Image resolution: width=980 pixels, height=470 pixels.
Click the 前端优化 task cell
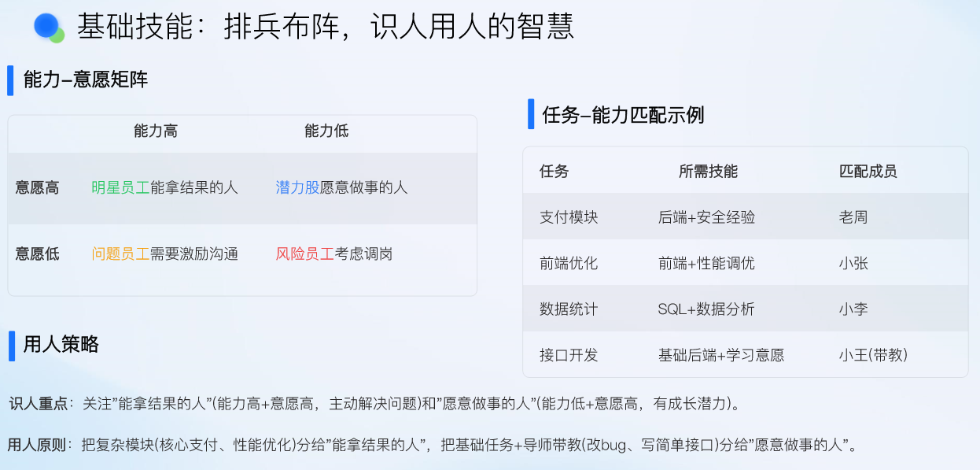point(569,263)
